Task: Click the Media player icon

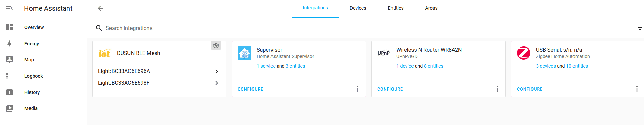Action: coord(9,108)
